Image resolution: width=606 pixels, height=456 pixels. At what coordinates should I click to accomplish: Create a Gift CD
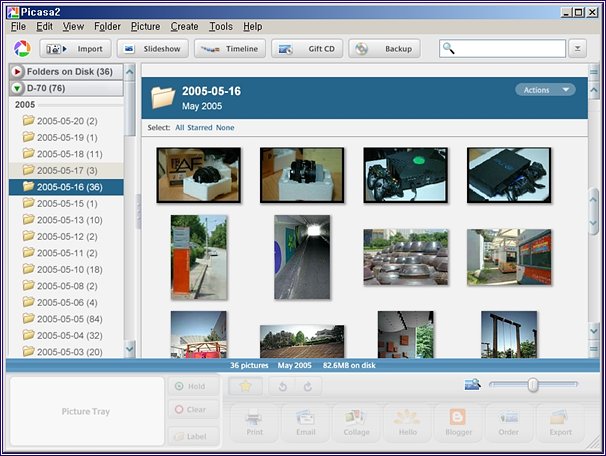point(307,48)
